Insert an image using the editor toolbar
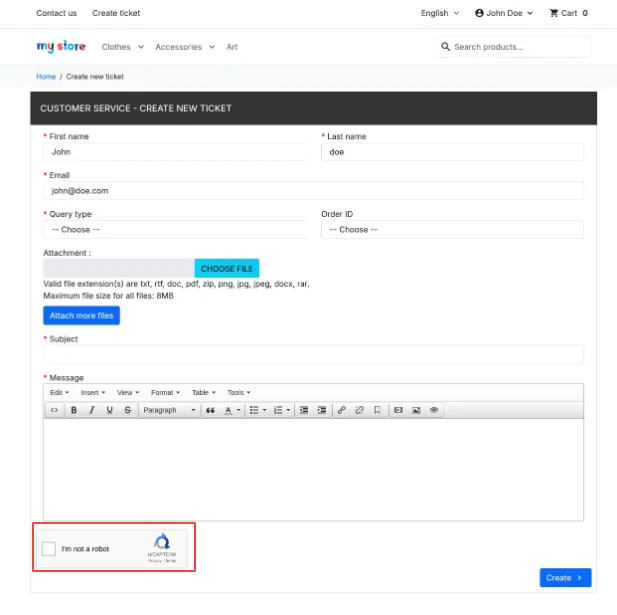Viewport: 617px width, 615px height. pyautogui.click(x=416, y=410)
